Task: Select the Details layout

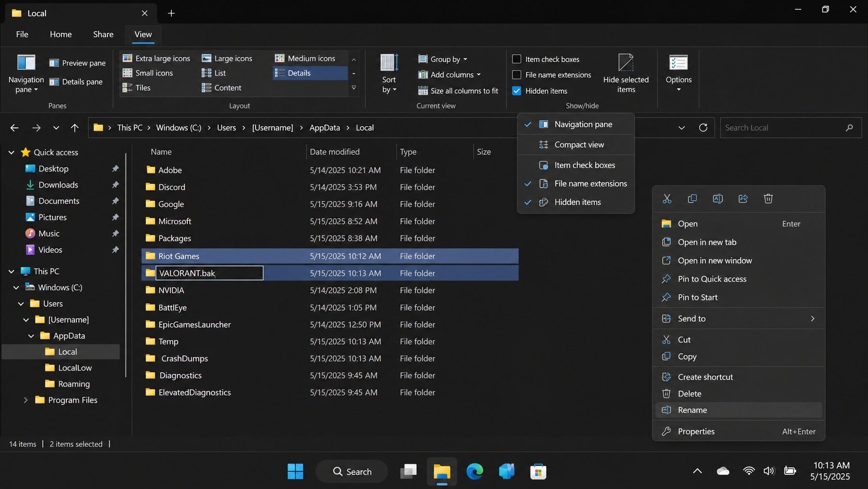Action: [x=310, y=73]
